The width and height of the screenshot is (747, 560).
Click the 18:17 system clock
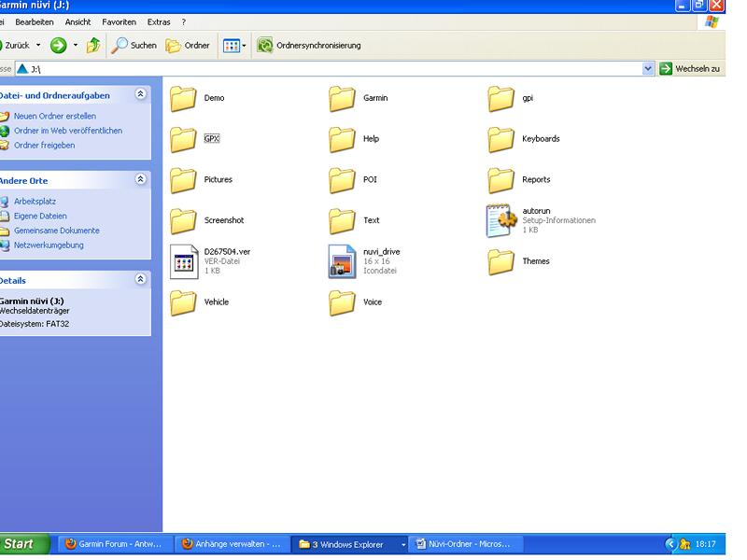tap(706, 544)
